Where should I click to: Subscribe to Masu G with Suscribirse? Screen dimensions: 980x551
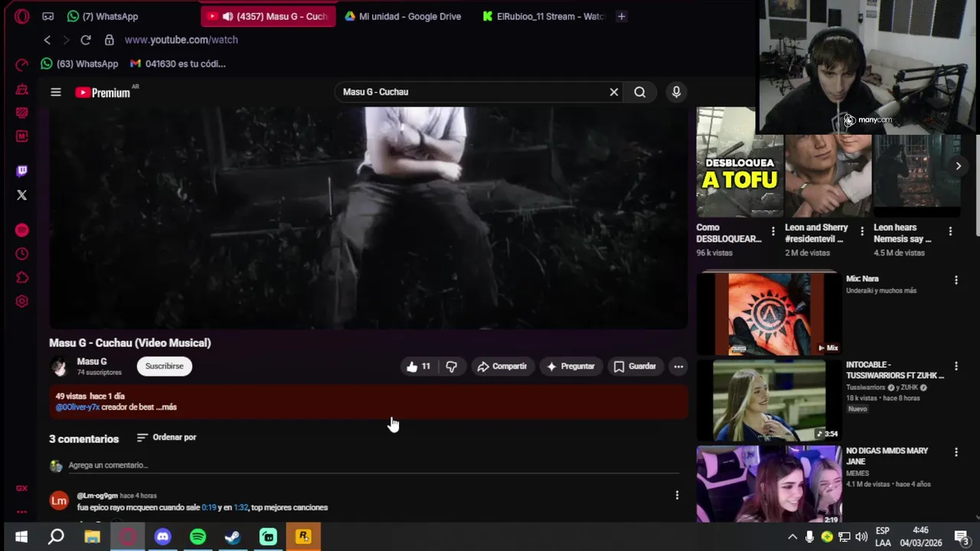point(165,367)
